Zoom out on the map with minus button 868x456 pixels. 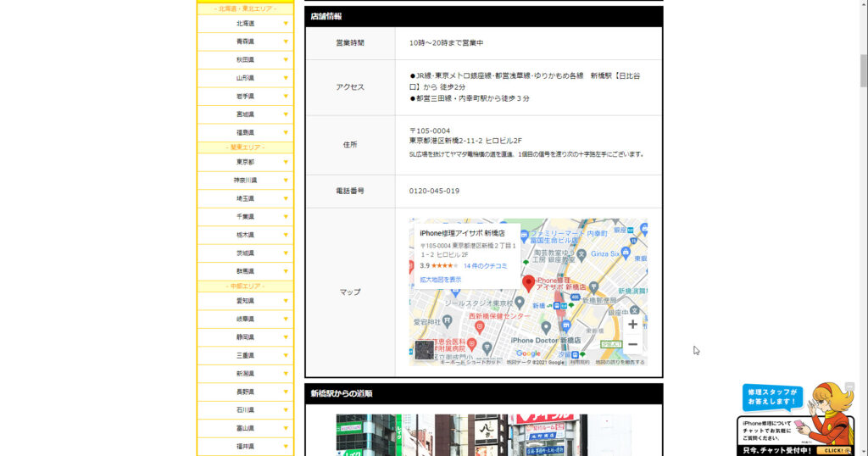pyautogui.click(x=632, y=344)
